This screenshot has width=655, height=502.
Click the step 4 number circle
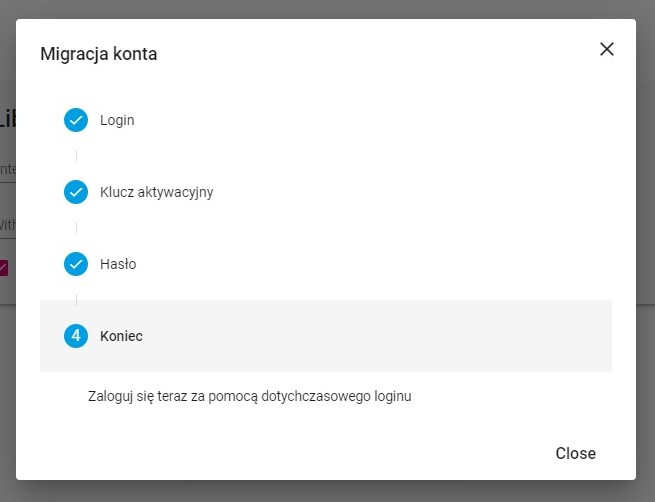76,336
